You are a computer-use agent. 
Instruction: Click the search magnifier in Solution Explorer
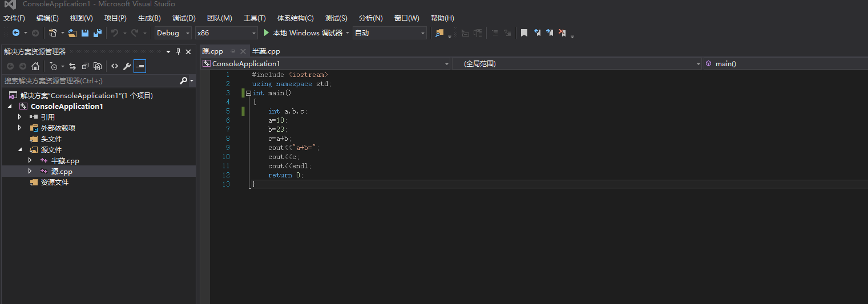pyautogui.click(x=183, y=81)
